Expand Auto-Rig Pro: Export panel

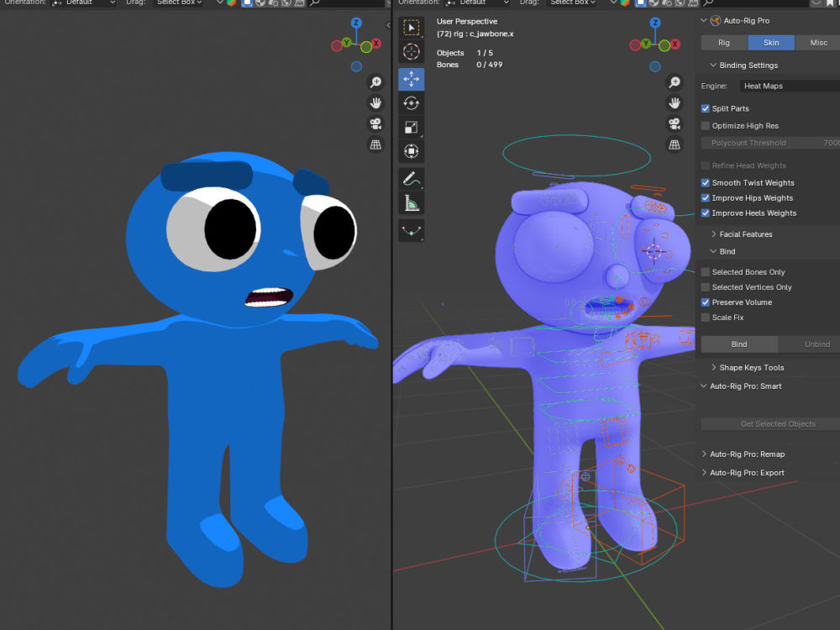[704, 472]
